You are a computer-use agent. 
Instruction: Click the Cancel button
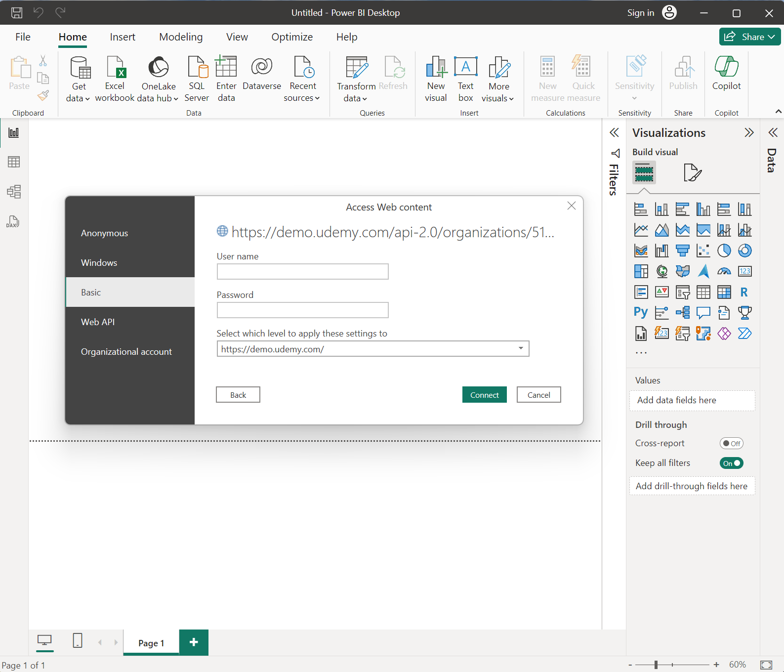[x=538, y=395]
